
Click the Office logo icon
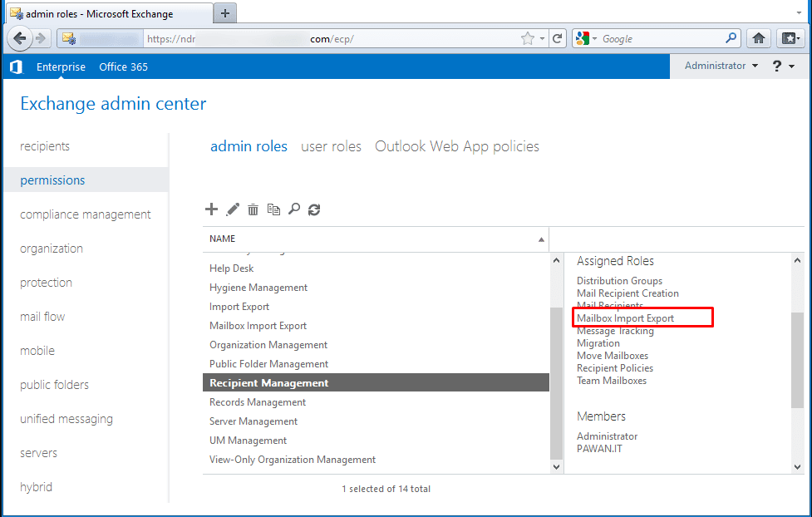pos(17,66)
